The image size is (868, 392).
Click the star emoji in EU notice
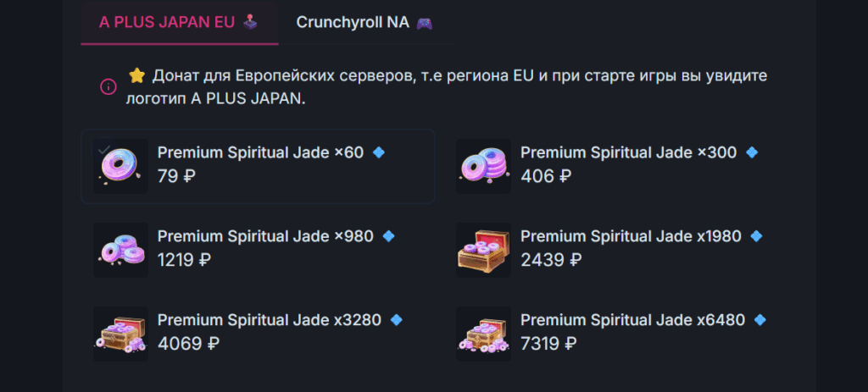click(136, 75)
